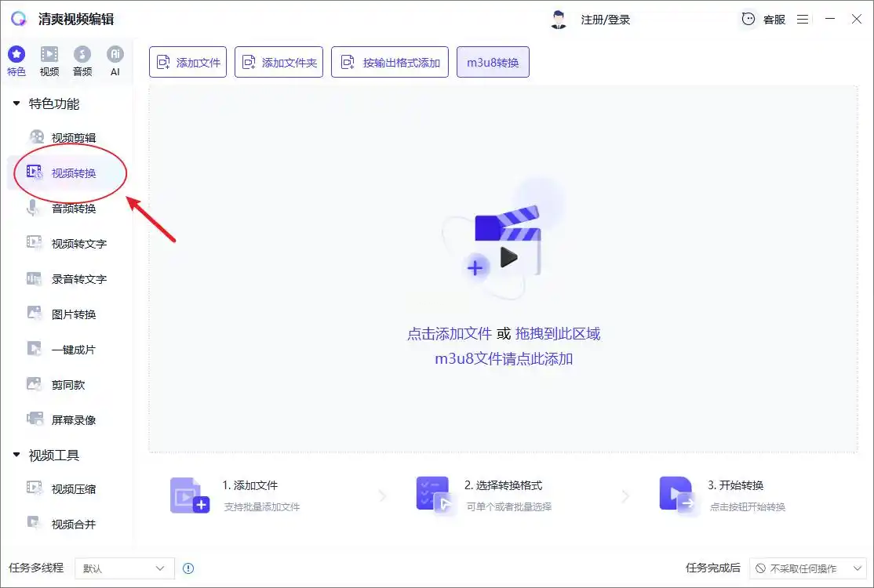The image size is (874, 588).
Task: Click the 视频转换 sidebar icon
Action: click(x=35, y=172)
